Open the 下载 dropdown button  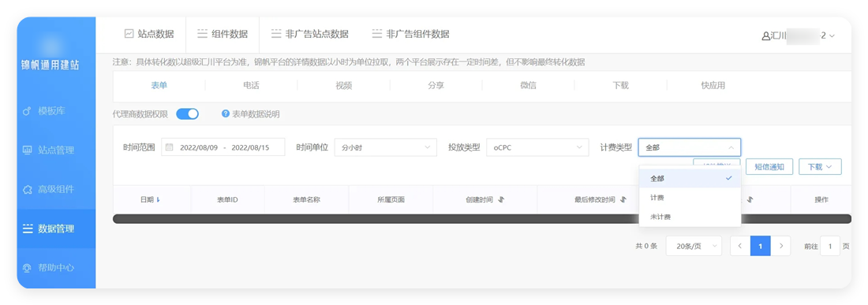[820, 167]
